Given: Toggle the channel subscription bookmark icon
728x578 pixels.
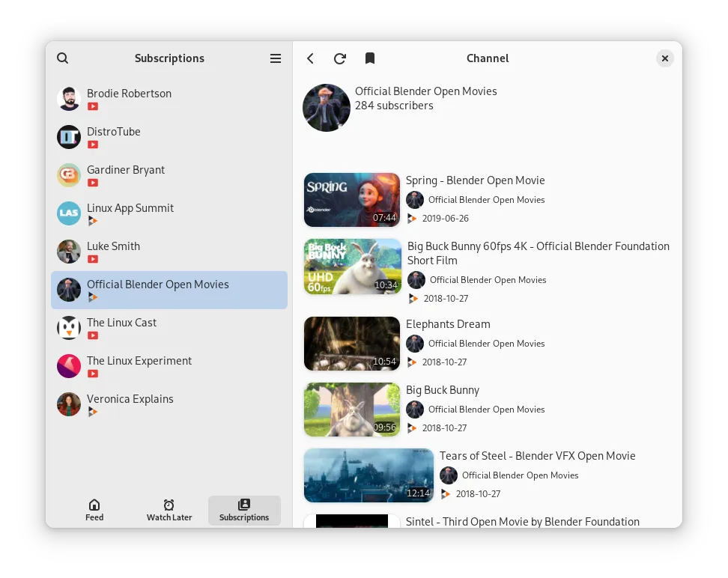Looking at the screenshot, I should pyautogui.click(x=369, y=58).
